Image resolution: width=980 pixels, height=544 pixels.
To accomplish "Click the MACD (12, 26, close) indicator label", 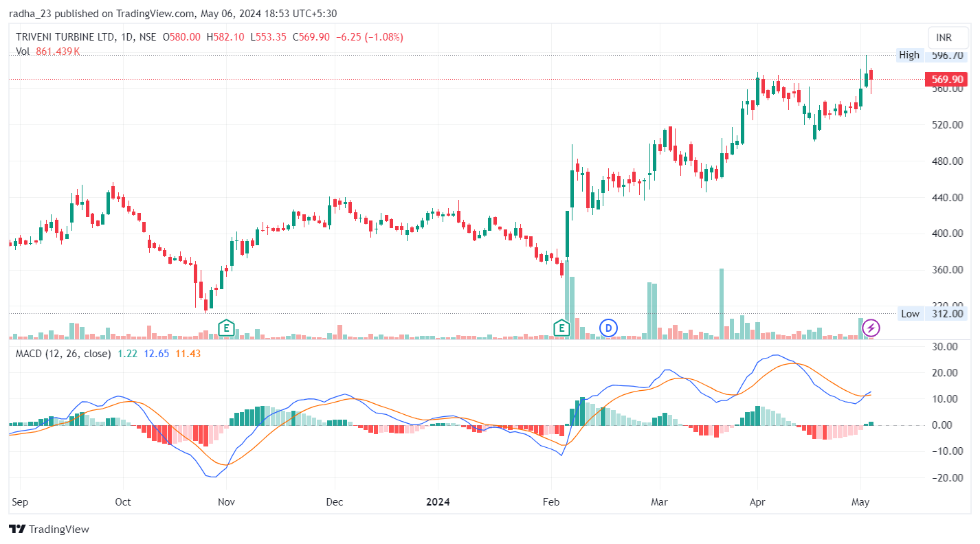I will [x=63, y=353].
